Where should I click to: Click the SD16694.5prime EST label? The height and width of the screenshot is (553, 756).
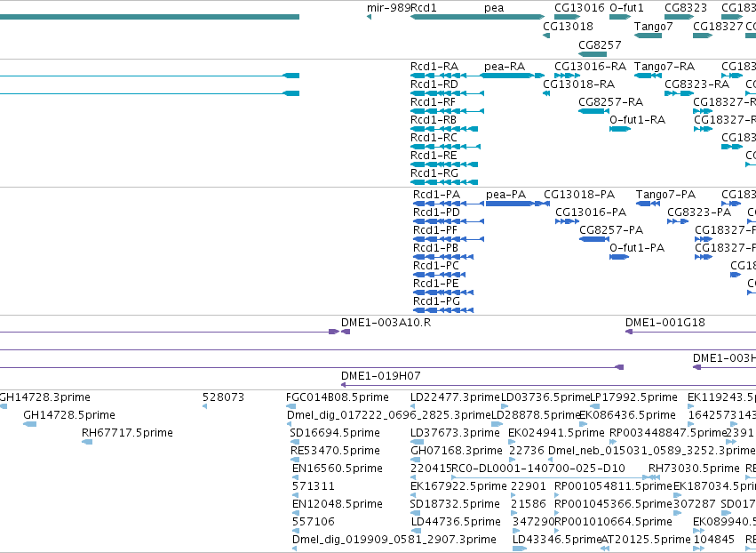pos(335,433)
